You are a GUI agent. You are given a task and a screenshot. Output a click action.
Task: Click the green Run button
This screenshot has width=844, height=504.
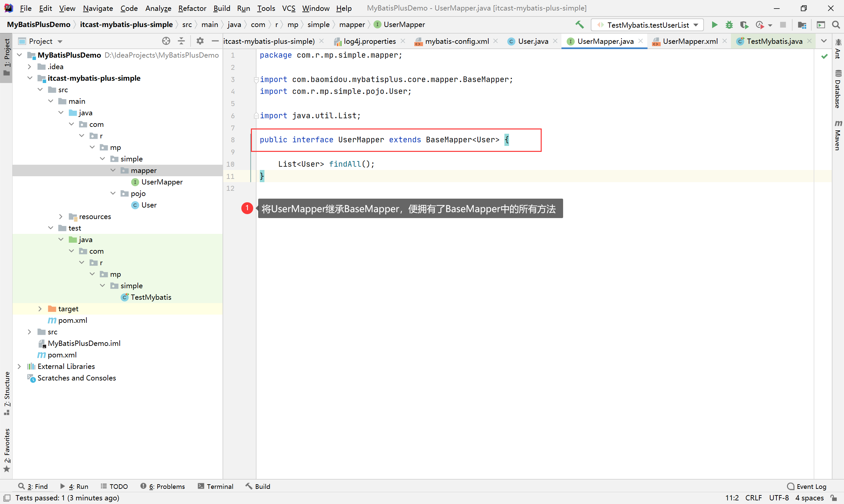click(x=714, y=25)
